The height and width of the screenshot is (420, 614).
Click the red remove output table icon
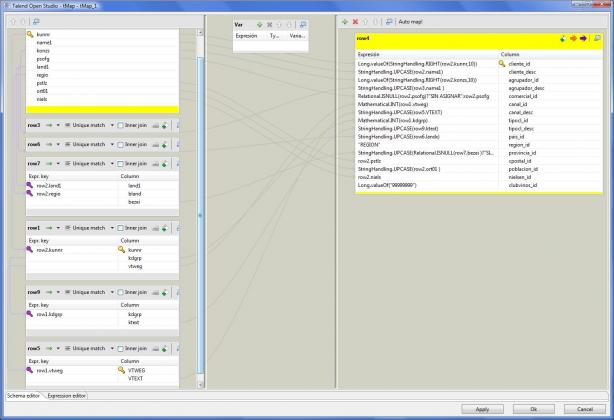point(356,20)
